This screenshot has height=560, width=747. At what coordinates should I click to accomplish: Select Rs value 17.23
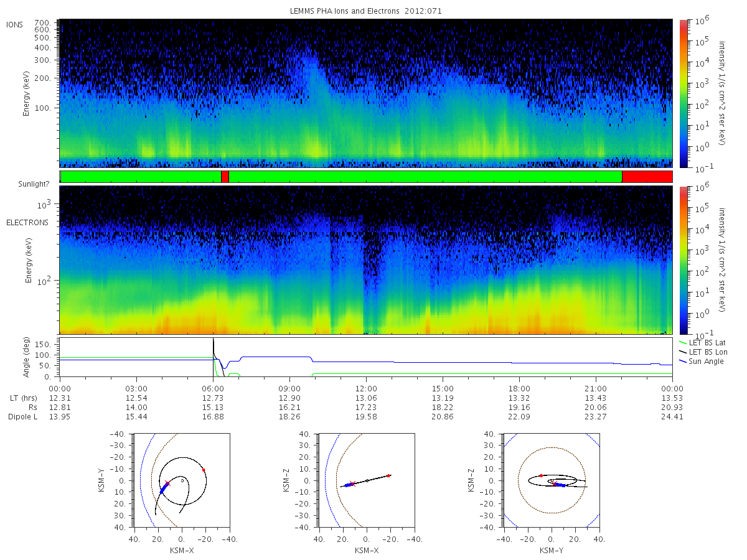[366, 407]
